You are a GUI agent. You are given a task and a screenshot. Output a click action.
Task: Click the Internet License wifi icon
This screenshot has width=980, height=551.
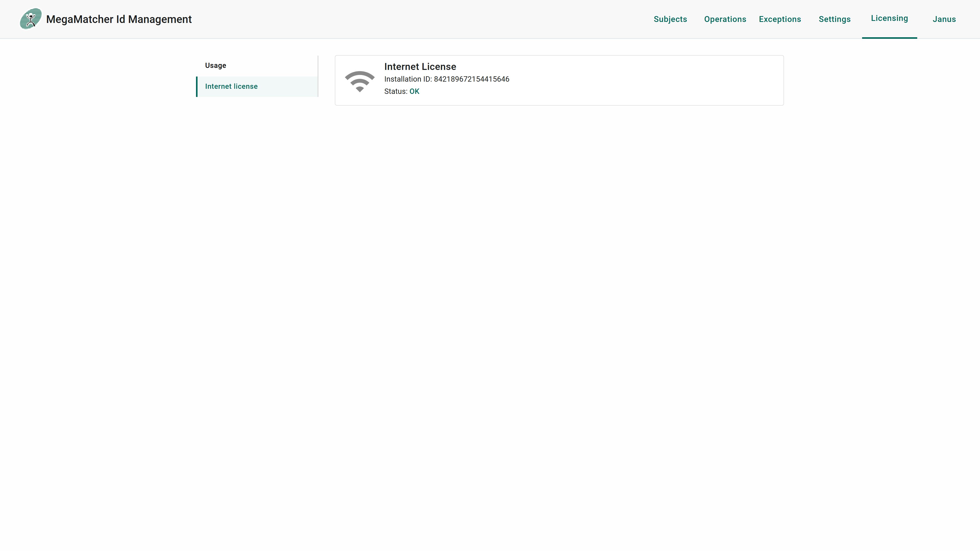[x=360, y=81]
